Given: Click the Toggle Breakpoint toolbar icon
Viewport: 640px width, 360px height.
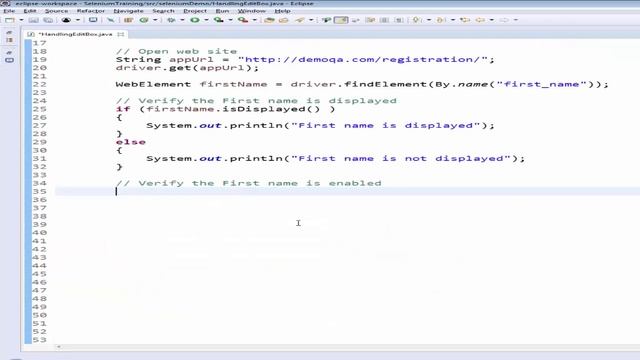Looking at the screenshot, I should [x=110, y=20].
